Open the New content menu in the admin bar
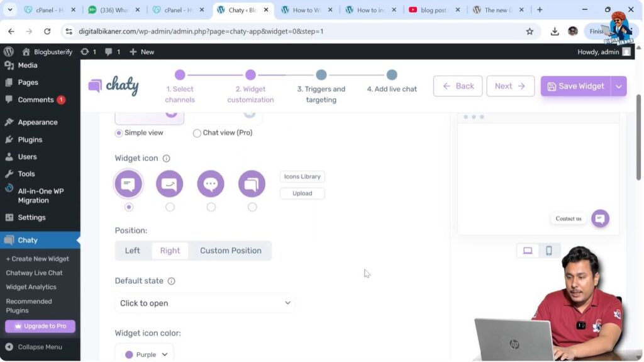 142,52
